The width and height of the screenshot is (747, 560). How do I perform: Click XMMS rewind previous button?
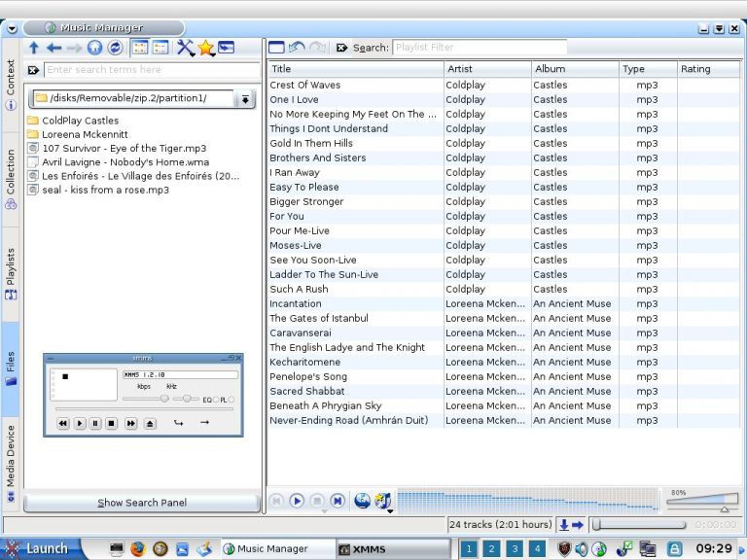point(63,423)
